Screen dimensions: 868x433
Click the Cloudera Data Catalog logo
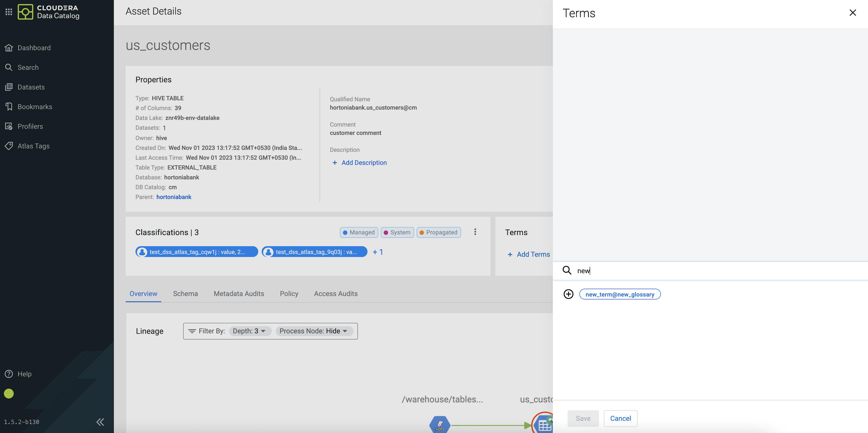click(25, 12)
